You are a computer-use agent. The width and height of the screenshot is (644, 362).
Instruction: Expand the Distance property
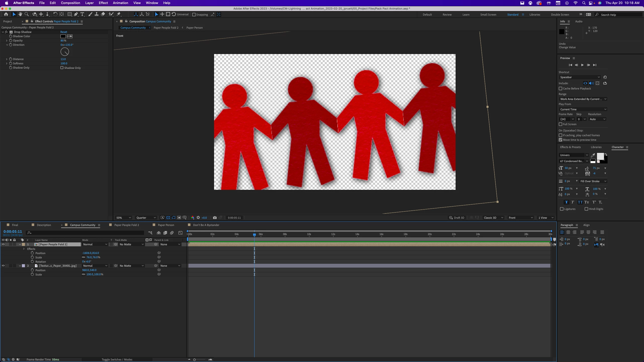coord(7,59)
